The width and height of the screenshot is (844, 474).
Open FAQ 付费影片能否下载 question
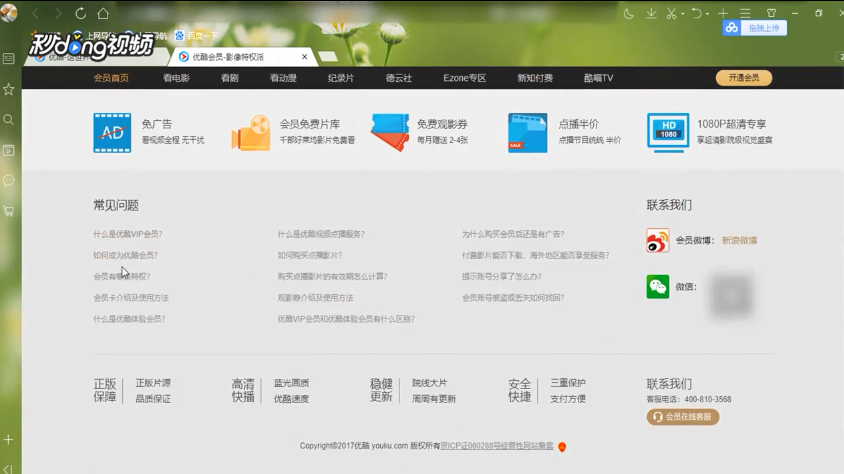536,255
